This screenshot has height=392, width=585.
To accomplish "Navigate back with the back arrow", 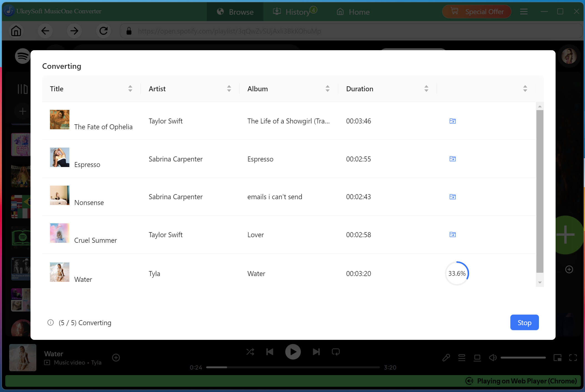I will click(x=45, y=31).
